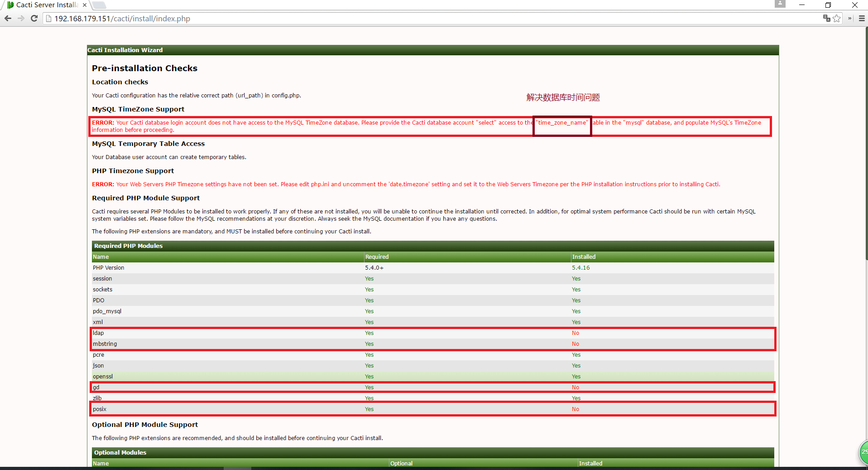Image resolution: width=868 pixels, height=470 pixels.
Task: Click the MySQL TimeZone Support heading
Action: coord(138,109)
